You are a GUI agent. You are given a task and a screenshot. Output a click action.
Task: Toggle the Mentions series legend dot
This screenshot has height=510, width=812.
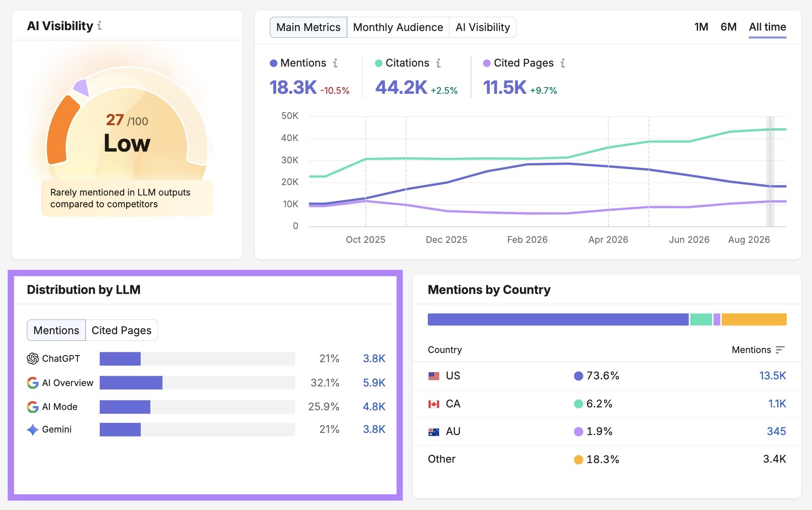(274, 63)
